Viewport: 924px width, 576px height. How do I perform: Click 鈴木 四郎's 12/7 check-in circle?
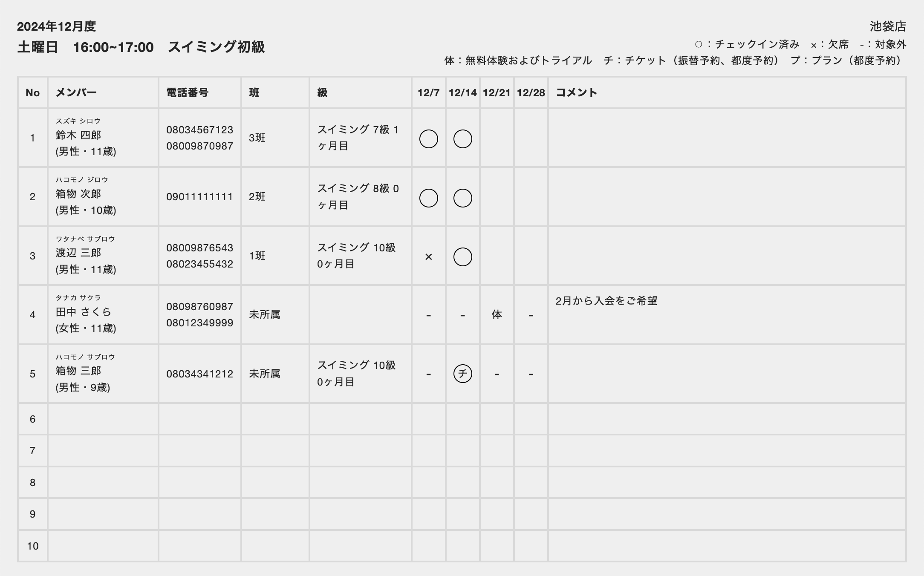(428, 139)
